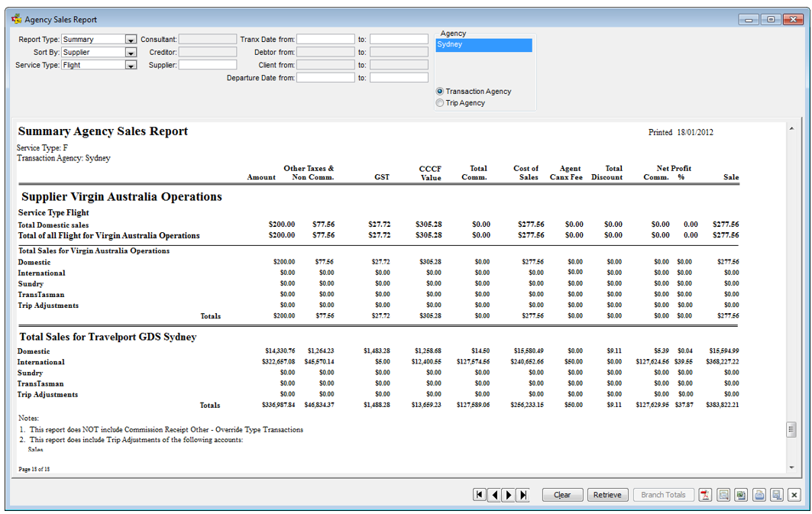Select Sydney in the Agency list
Screen dimensions: 812x514
click(484, 44)
